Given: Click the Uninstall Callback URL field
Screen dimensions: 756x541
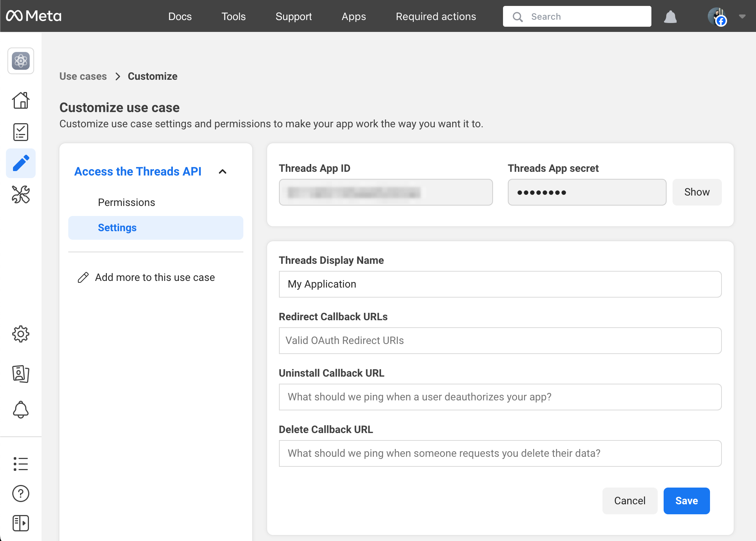Looking at the screenshot, I should [x=500, y=397].
